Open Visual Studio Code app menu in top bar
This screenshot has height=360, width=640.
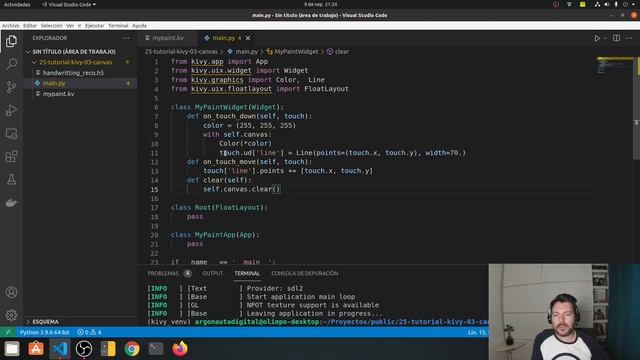69,4
